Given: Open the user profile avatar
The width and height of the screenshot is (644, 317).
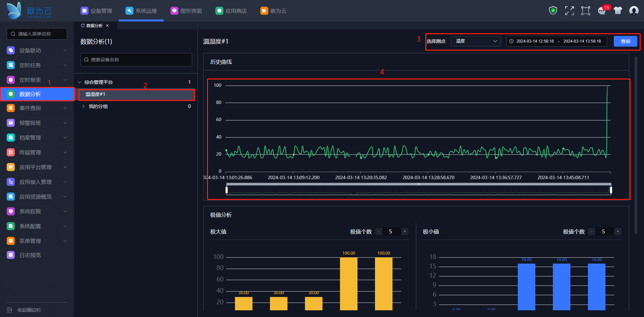Looking at the screenshot, I should 634,11.
